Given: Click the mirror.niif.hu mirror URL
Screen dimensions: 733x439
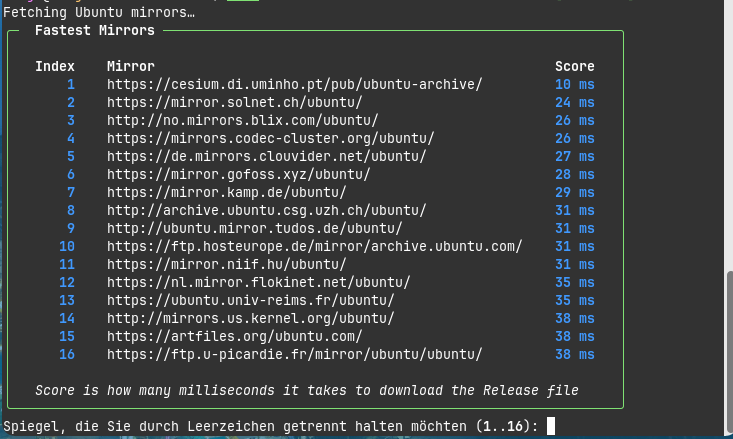Looking at the screenshot, I should click(x=227, y=264).
